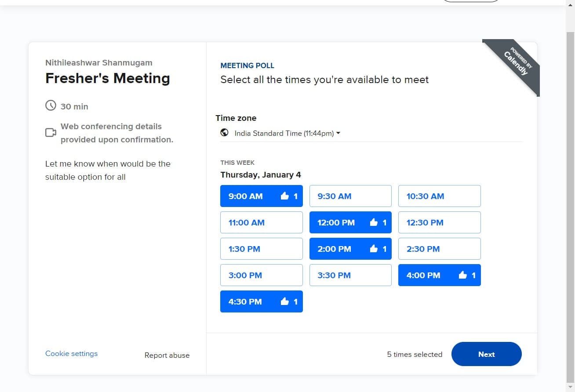Screen dimensions: 575x392
Task: Click the video camera conferencing icon
Action: coord(51,133)
